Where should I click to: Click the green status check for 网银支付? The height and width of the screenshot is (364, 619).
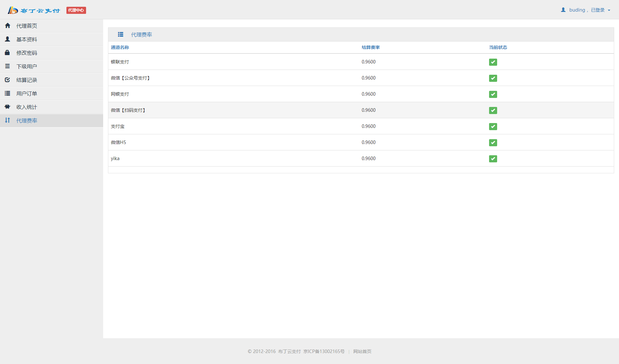click(493, 94)
